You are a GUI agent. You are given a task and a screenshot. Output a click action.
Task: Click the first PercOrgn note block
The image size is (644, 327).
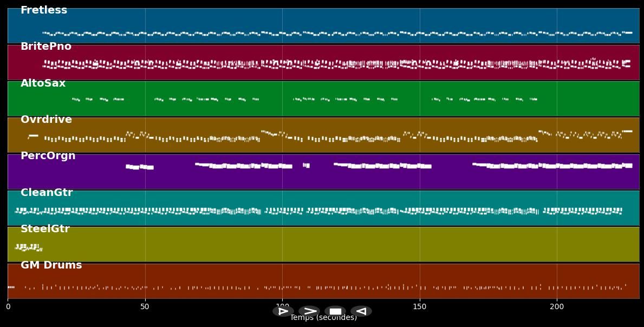pos(139,167)
